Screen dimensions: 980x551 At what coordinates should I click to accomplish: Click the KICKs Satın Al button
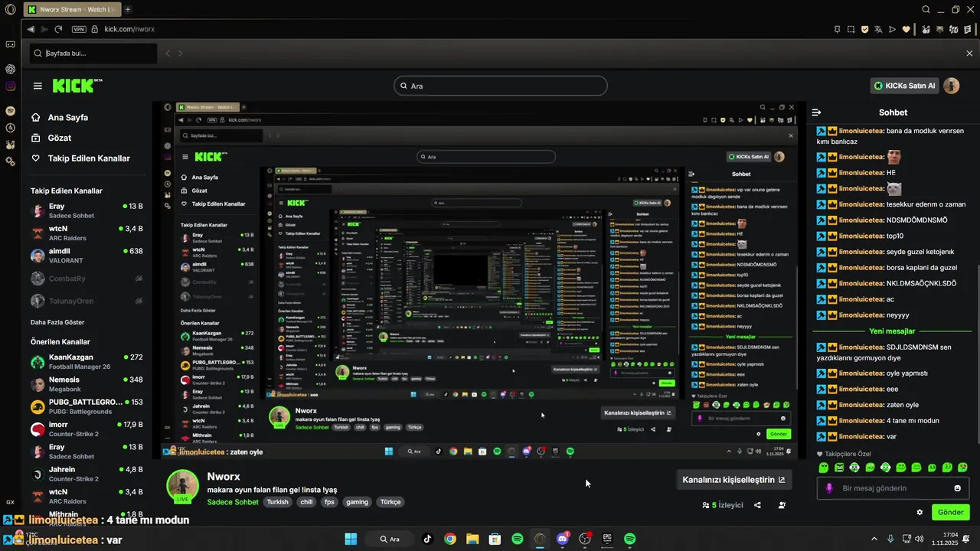(905, 86)
